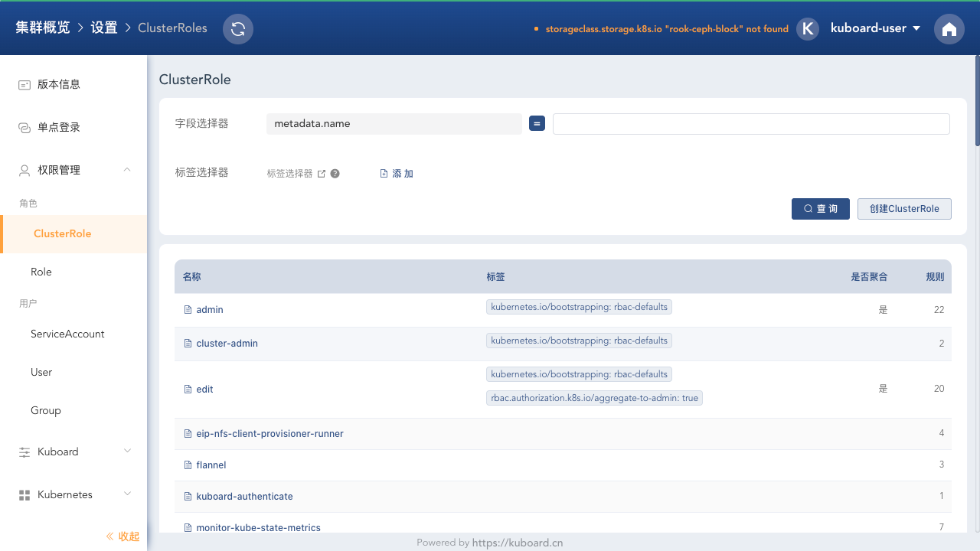Image resolution: width=980 pixels, height=551 pixels.
Task: Click document icon beside cluster-admin
Action: point(188,344)
